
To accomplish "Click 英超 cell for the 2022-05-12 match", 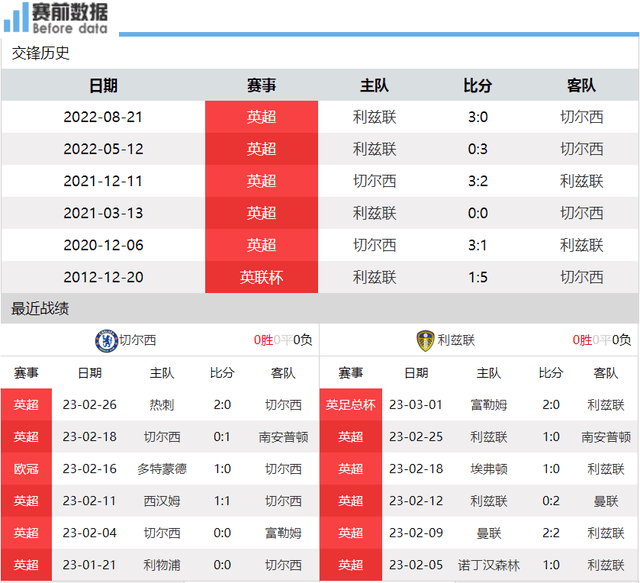I will 261,149.
